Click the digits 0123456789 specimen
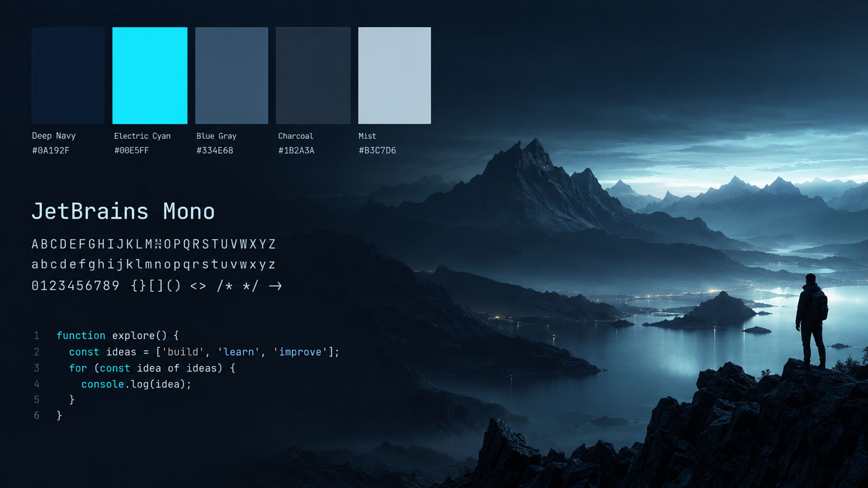868x488 pixels. click(x=75, y=286)
